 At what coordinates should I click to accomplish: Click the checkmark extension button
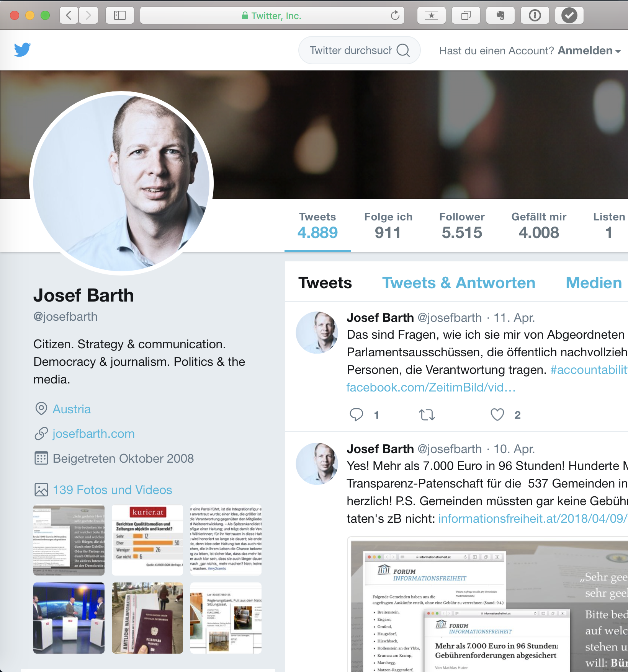click(x=569, y=15)
